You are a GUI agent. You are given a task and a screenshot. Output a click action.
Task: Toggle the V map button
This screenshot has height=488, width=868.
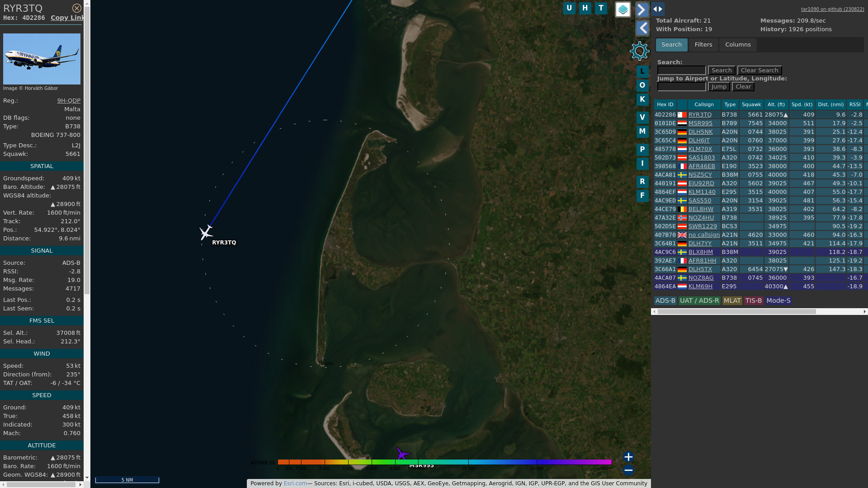tap(642, 117)
